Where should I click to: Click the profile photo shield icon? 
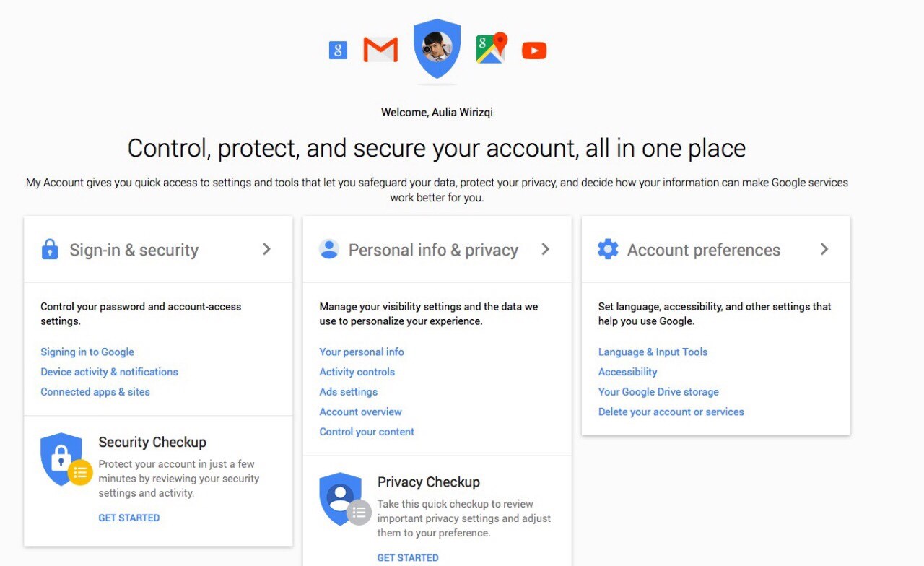(437, 48)
